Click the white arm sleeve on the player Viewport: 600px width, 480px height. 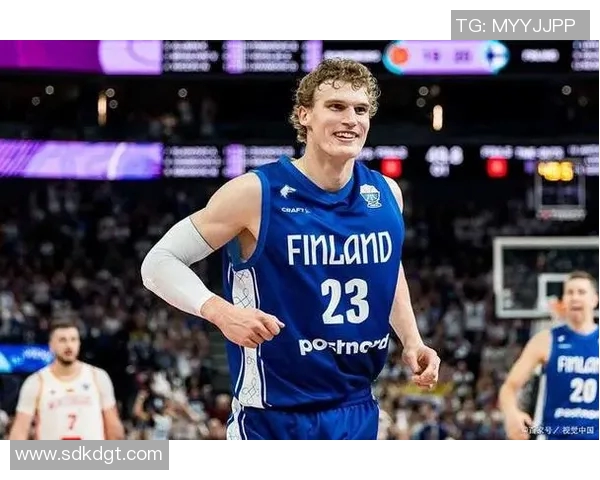[x=176, y=266]
